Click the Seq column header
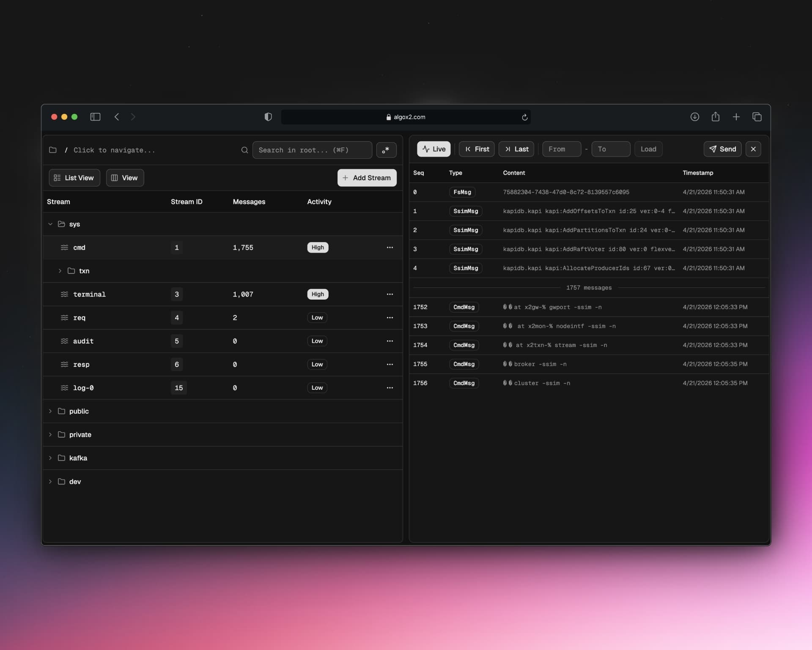 418,173
